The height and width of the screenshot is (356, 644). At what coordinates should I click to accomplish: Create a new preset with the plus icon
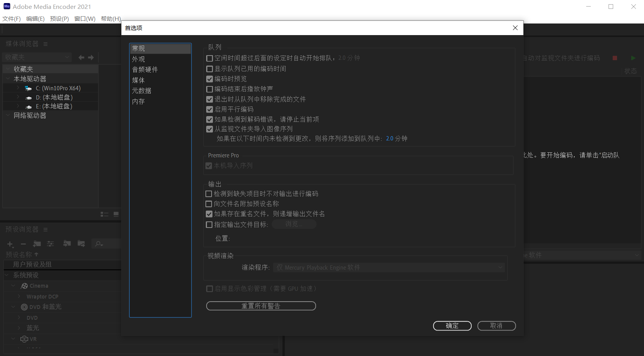click(10, 244)
